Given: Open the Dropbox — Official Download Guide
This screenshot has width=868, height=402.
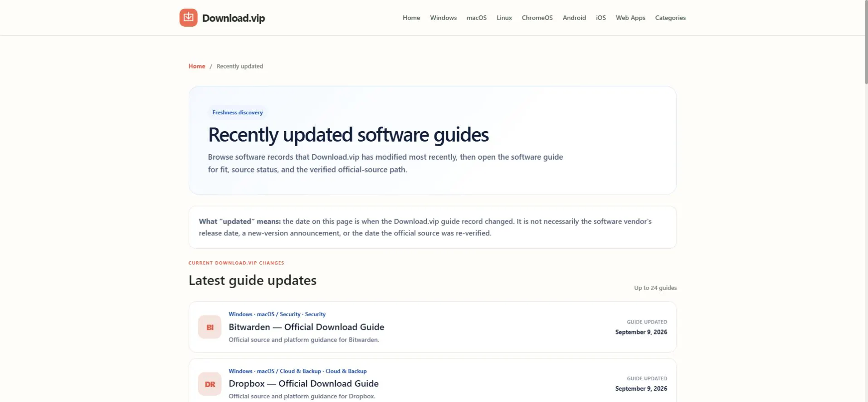Looking at the screenshot, I should coord(304,383).
